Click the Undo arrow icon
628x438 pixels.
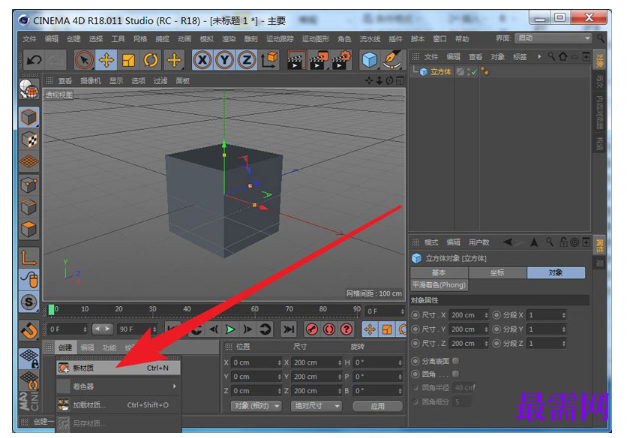(34, 60)
